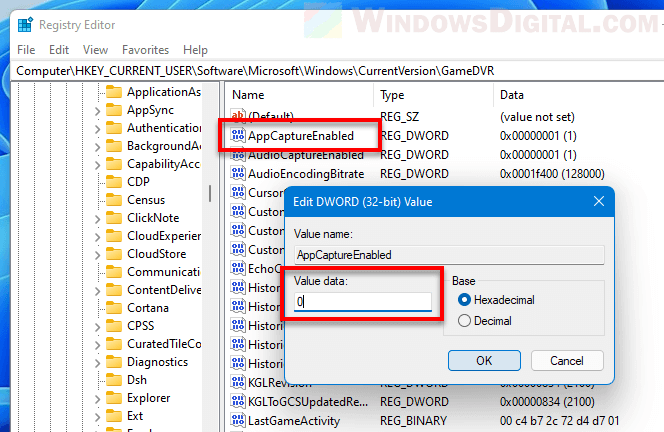
Task: Click the tree pane vertical scrollbar
Action: click(x=210, y=194)
